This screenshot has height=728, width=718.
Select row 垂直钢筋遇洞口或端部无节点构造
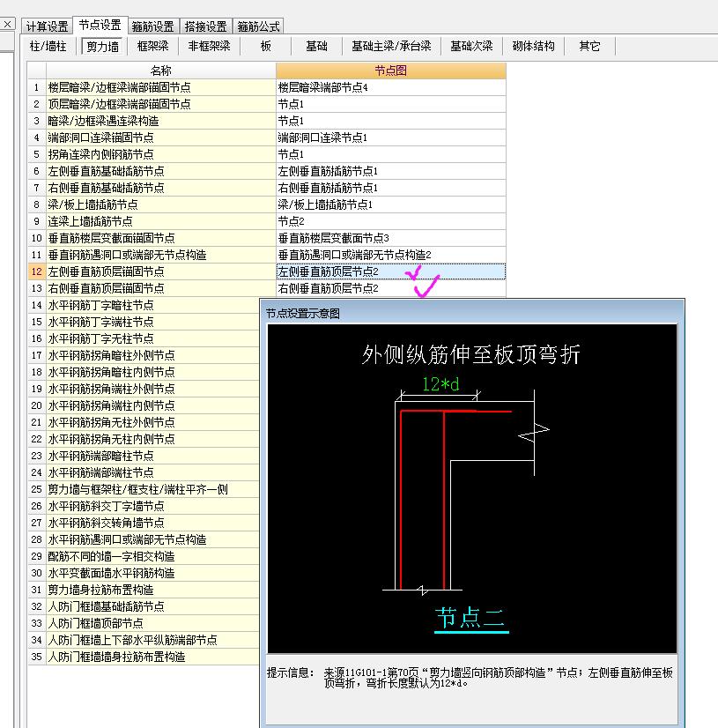(160, 255)
